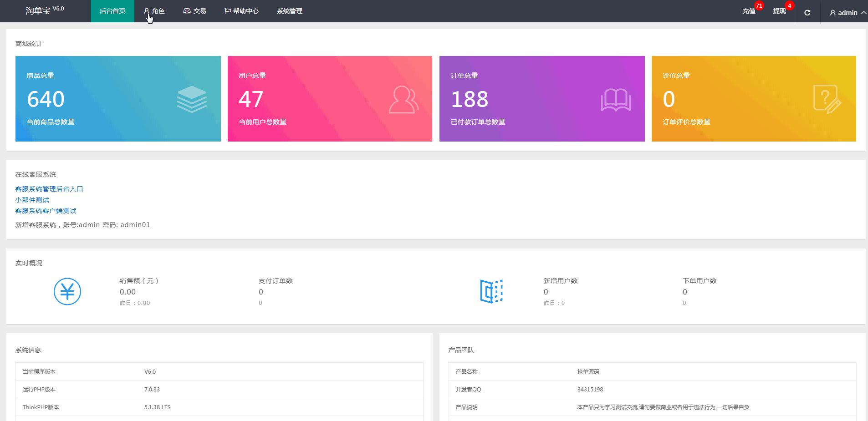Screen dimensions: 868x421
Task: Click the book icon on order total card
Action: tap(615, 100)
